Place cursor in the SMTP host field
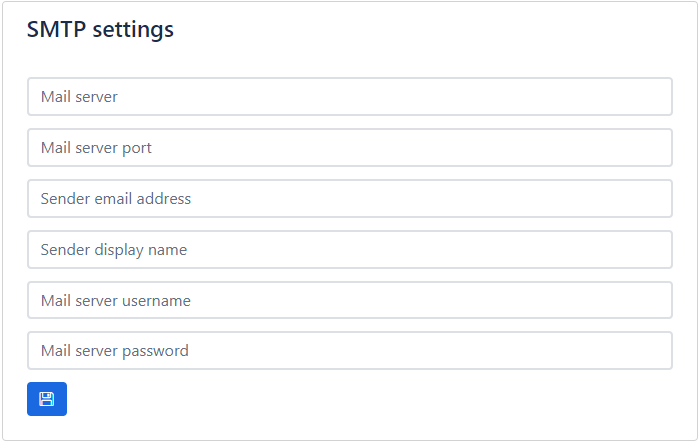The width and height of the screenshot is (700, 445). tap(349, 97)
